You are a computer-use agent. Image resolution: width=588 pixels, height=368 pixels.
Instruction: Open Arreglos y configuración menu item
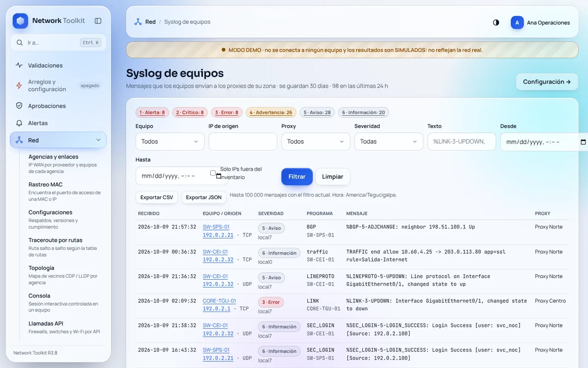click(58, 85)
